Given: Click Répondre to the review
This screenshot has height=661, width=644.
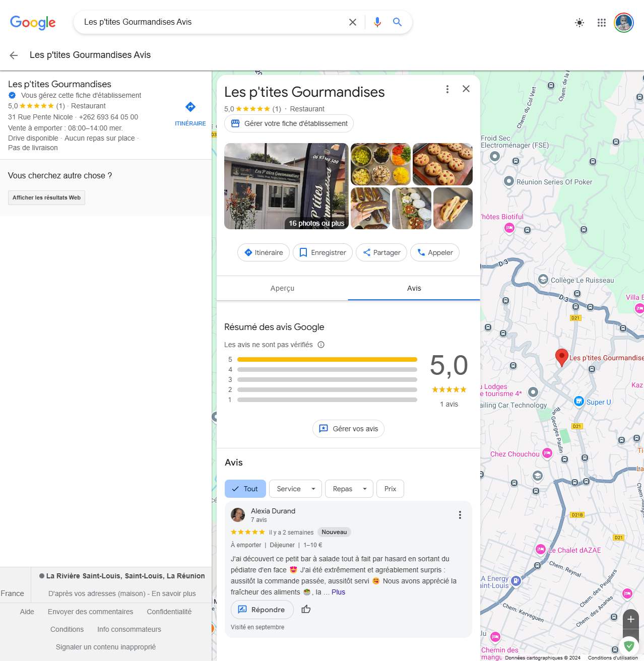Looking at the screenshot, I should tap(262, 610).
